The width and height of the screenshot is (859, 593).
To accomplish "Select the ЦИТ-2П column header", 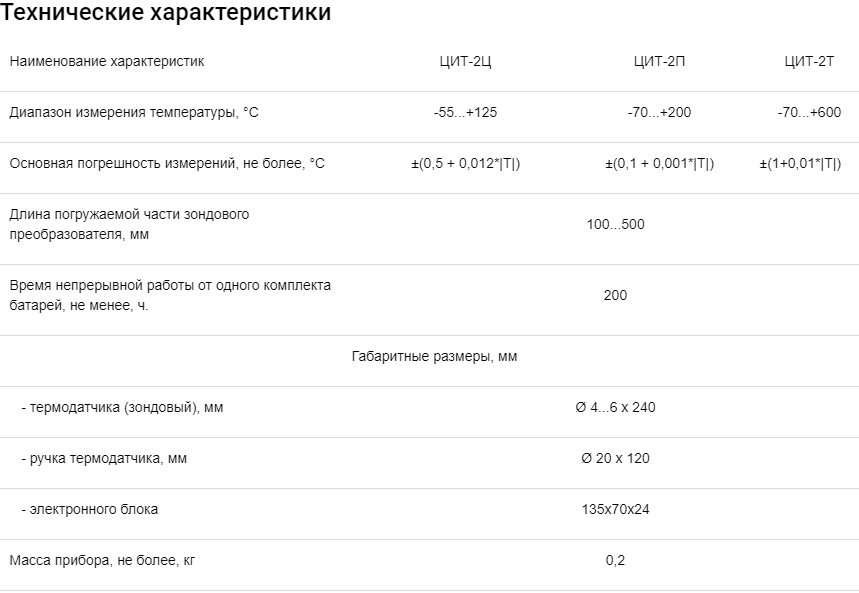I will [659, 62].
